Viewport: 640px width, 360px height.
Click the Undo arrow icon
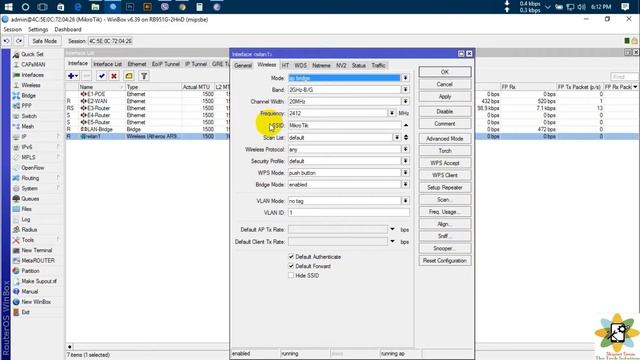coord(7,41)
